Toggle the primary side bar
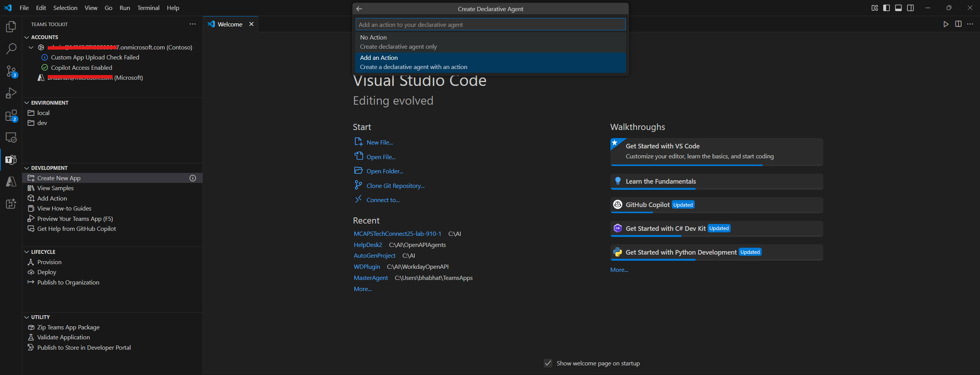Screen dimensions: 980x375 pyautogui.click(x=887, y=8)
